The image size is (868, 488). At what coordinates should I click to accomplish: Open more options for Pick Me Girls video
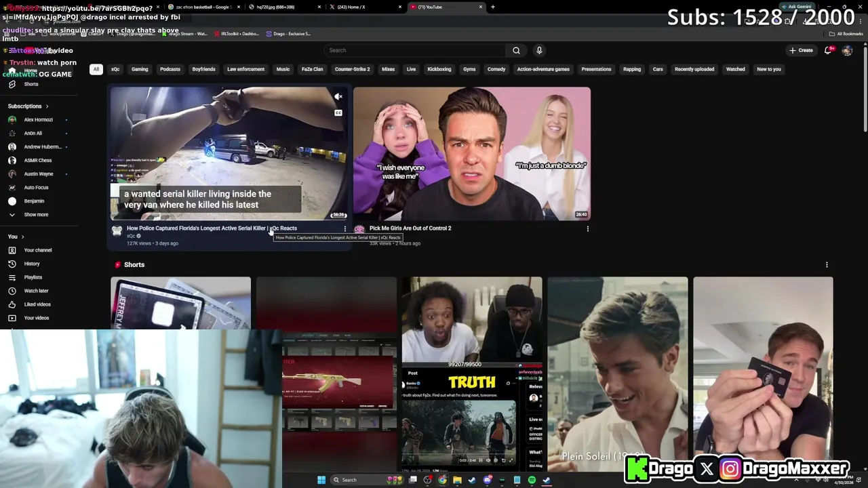click(588, 229)
